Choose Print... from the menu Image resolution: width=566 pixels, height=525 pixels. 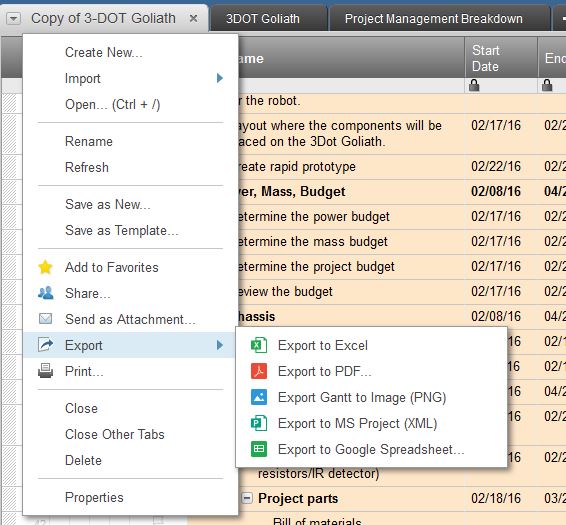click(84, 372)
